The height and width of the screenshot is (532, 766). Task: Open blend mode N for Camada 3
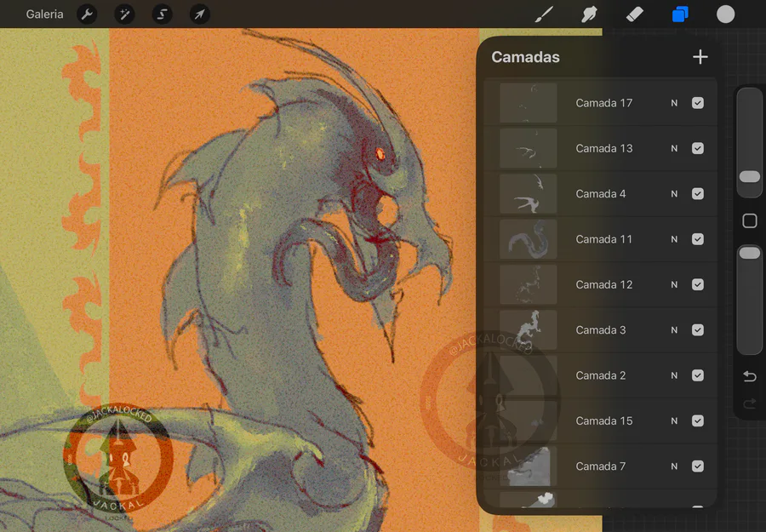click(x=674, y=330)
